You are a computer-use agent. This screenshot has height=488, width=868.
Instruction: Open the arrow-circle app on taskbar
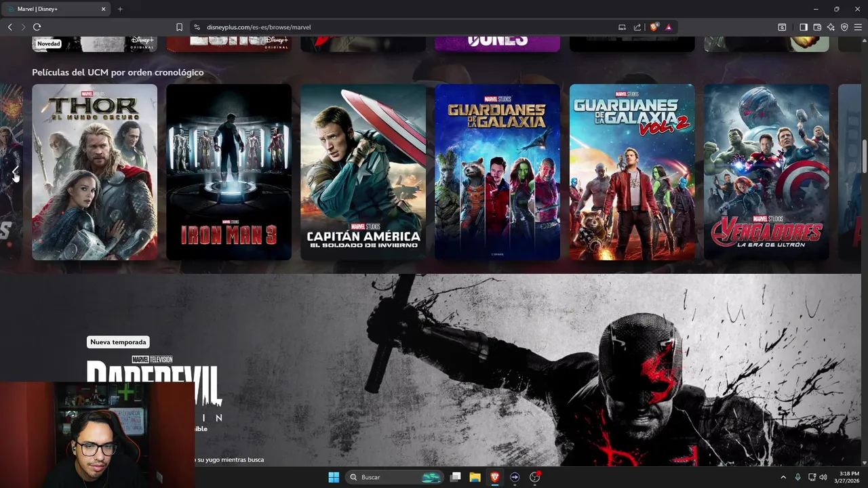click(515, 477)
